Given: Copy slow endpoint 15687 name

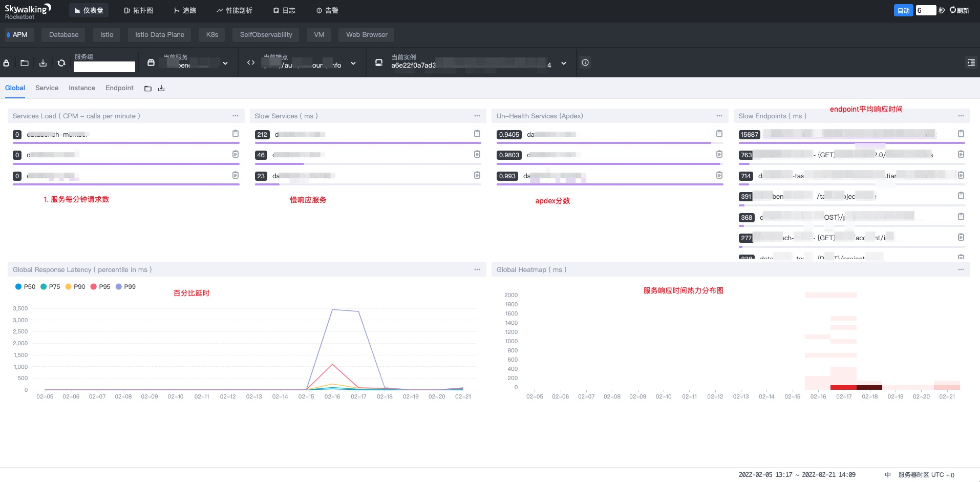Looking at the screenshot, I should pos(961,134).
